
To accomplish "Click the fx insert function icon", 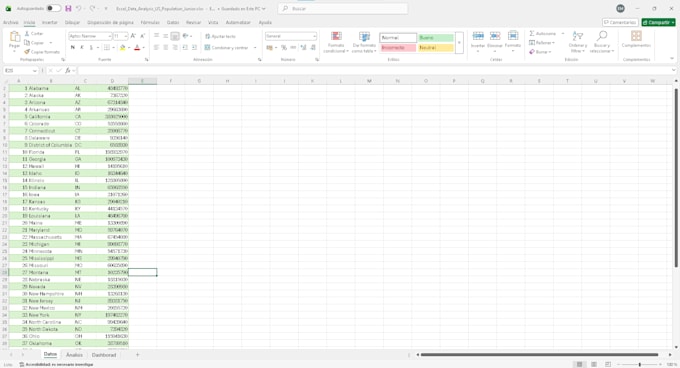I will (68, 70).
